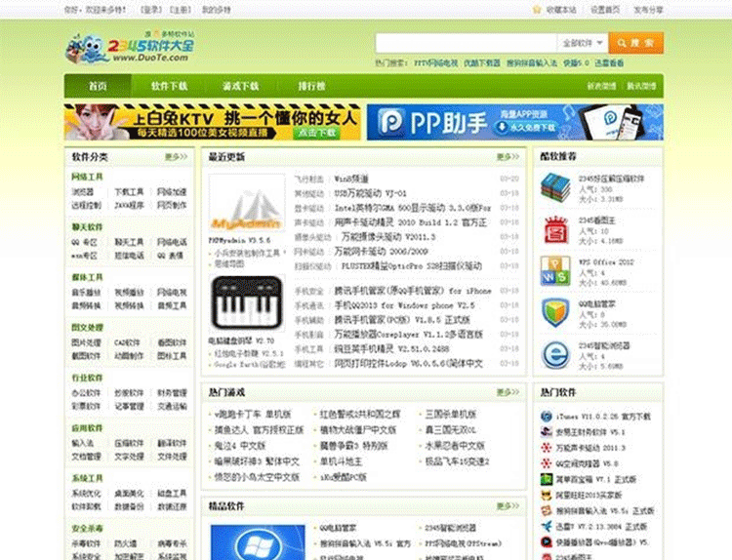Viewport: 732px width, 560px height.
Task: Click the green 简单百宝箱 icon
Action: coord(547,479)
